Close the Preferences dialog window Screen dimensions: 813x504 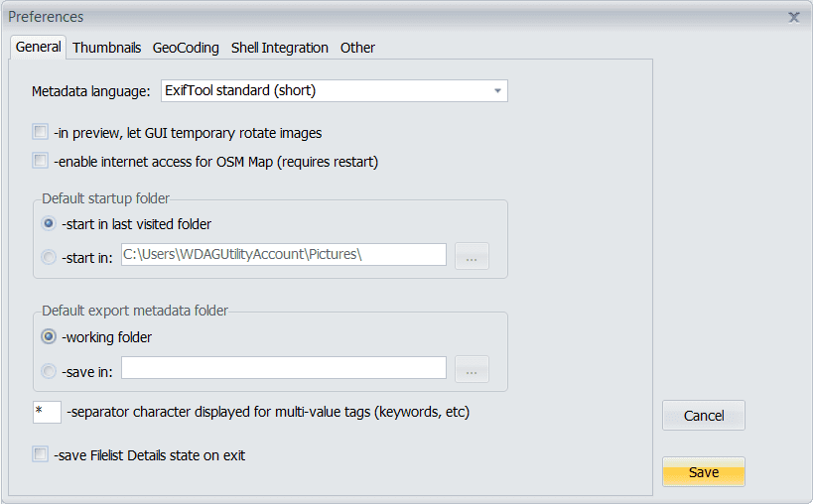(793, 17)
